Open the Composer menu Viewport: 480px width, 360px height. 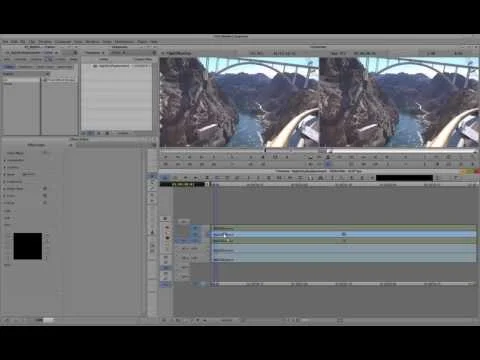(63, 42)
